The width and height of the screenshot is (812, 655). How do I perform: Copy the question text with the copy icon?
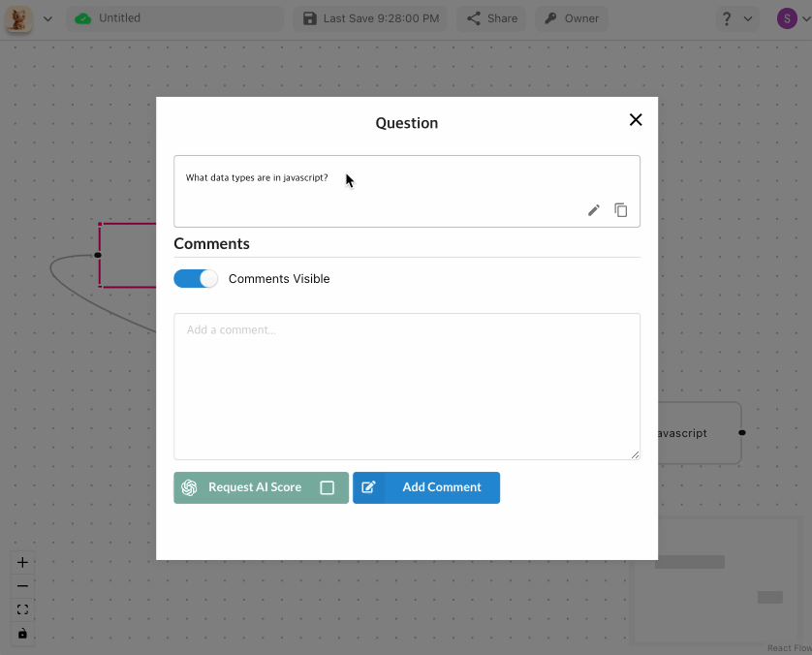click(x=620, y=210)
